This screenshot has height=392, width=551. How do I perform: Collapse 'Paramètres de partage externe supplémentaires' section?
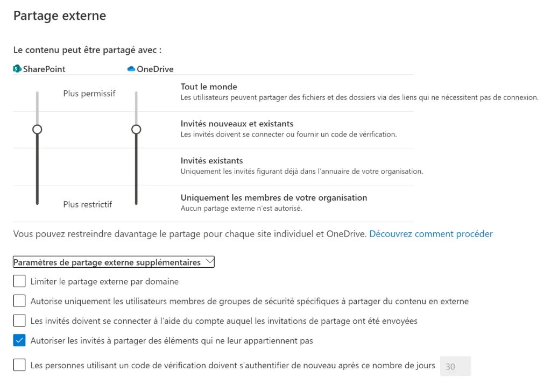tap(107, 262)
